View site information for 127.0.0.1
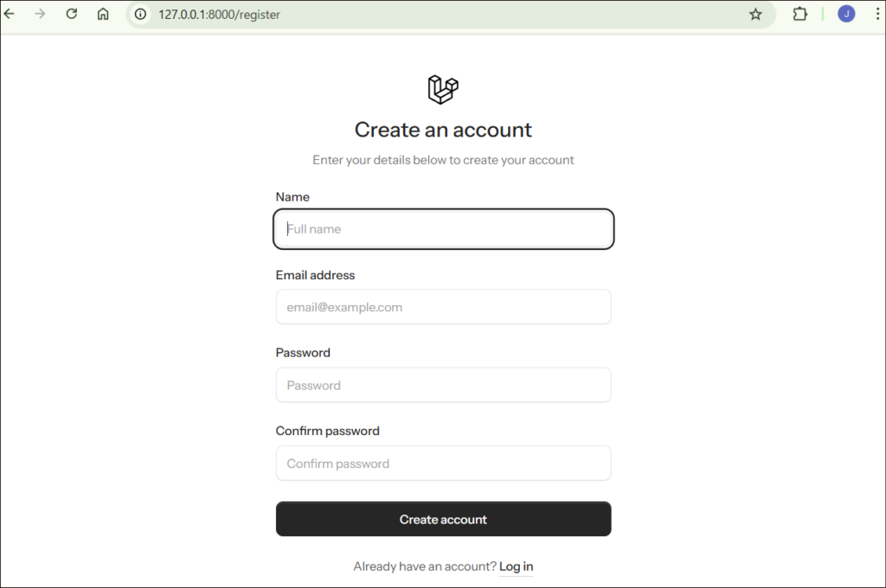This screenshot has height=588, width=886. tap(140, 14)
